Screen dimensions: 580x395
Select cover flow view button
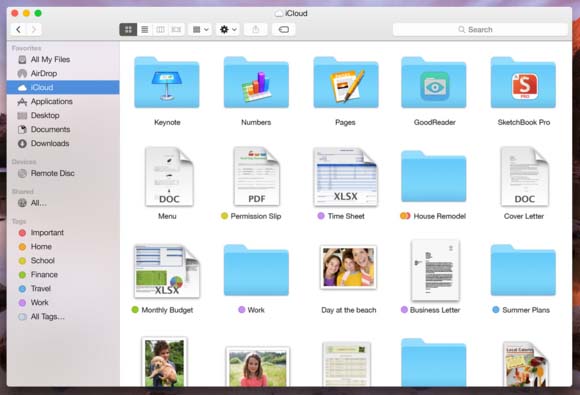176,29
